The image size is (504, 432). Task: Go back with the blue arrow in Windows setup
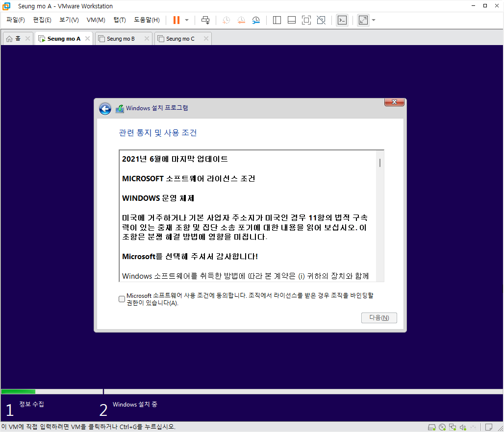tap(105, 109)
